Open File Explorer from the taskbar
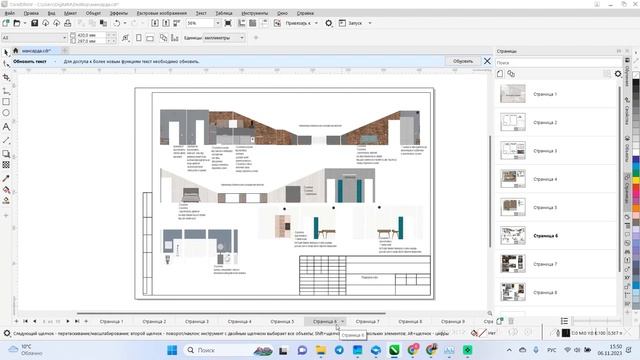Image resolution: width=640 pixels, height=360 pixels. tap(321, 350)
